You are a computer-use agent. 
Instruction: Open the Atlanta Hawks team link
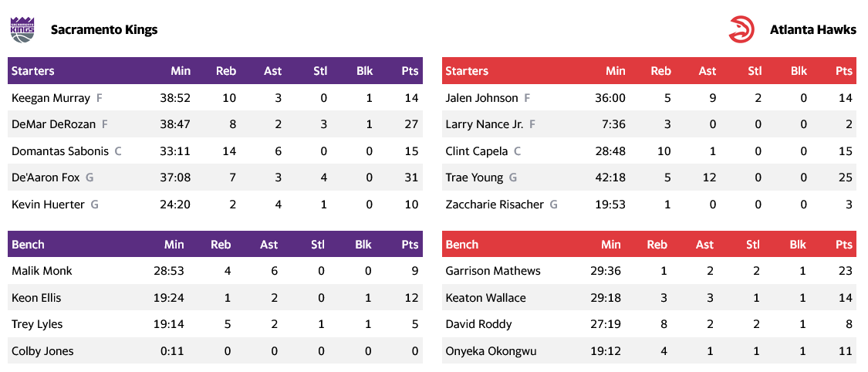tap(812, 30)
